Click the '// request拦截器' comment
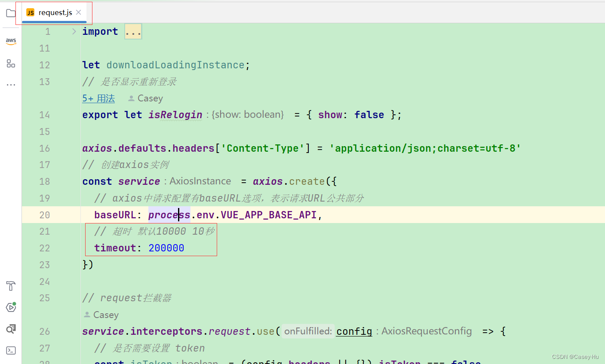Image resolution: width=605 pixels, height=364 pixels. (127, 298)
